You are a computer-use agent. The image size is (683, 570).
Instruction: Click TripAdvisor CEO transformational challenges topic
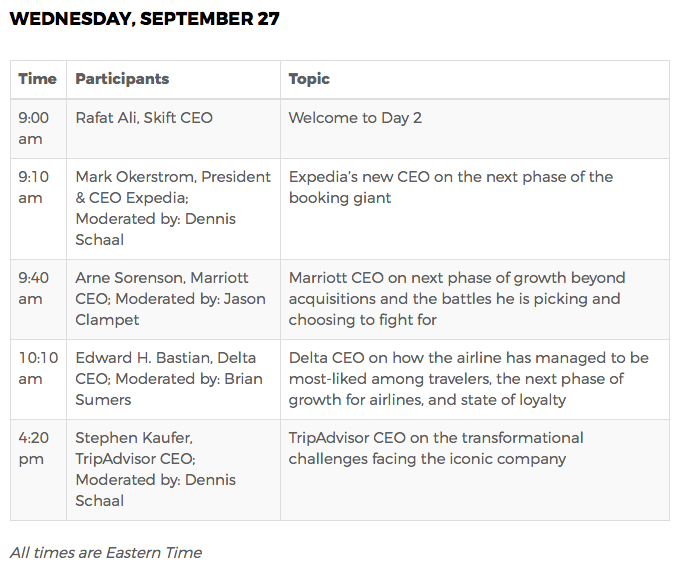click(x=436, y=449)
